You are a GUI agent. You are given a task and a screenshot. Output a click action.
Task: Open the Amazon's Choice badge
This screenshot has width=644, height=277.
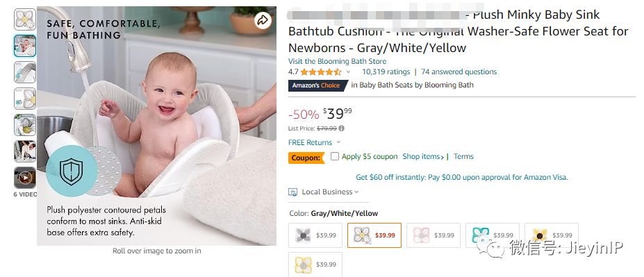point(318,85)
